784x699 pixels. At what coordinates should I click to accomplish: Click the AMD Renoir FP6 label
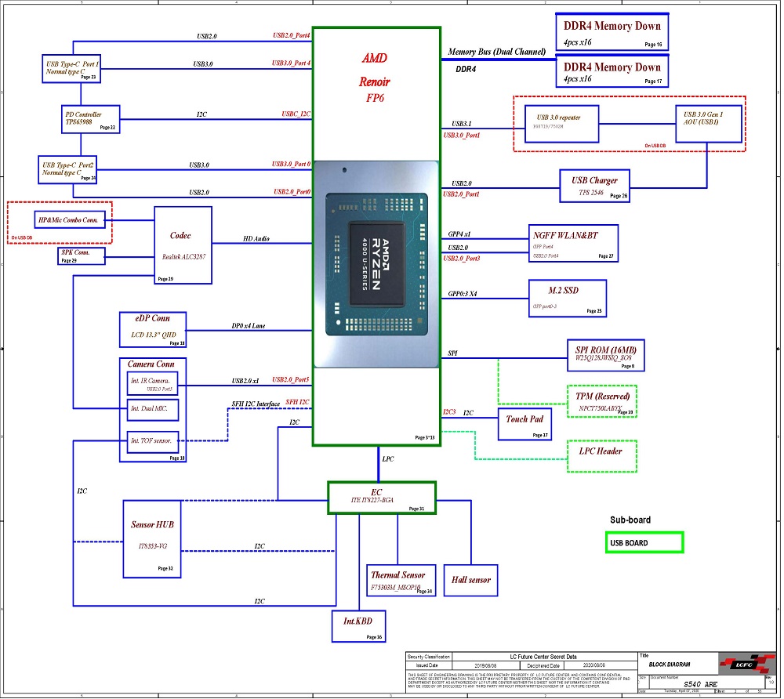(376, 78)
